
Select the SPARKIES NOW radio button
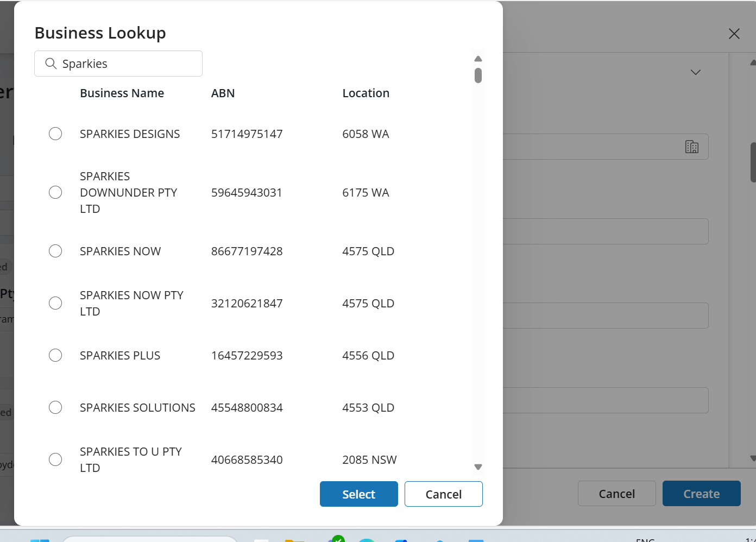(x=55, y=251)
